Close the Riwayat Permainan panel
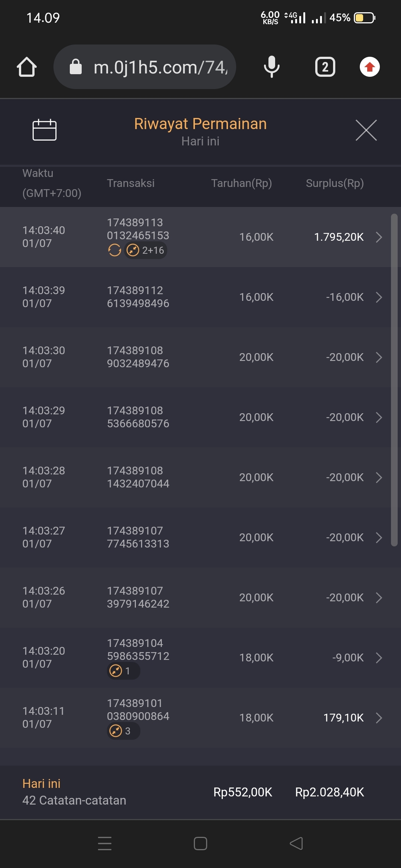 pos(366,130)
